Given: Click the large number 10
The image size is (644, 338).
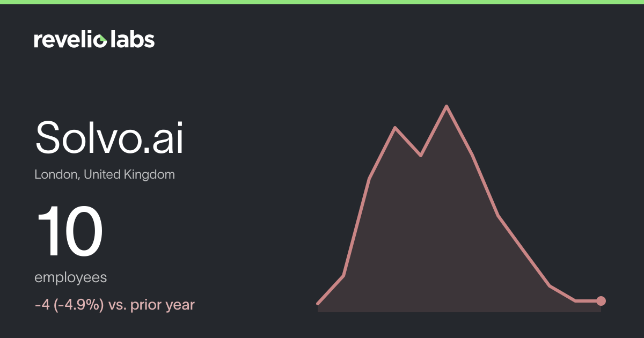Looking at the screenshot, I should click(x=69, y=233).
